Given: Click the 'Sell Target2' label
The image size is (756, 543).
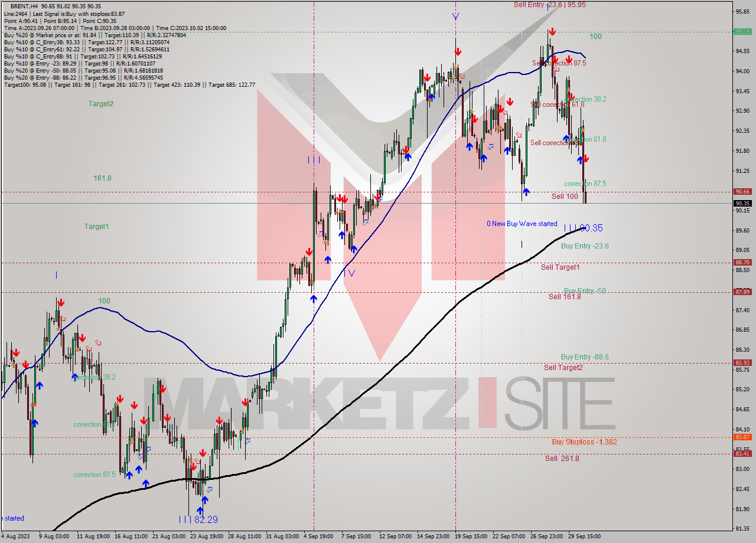Looking at the screenshot, I should pyautogui.click(x=563, y=368).
